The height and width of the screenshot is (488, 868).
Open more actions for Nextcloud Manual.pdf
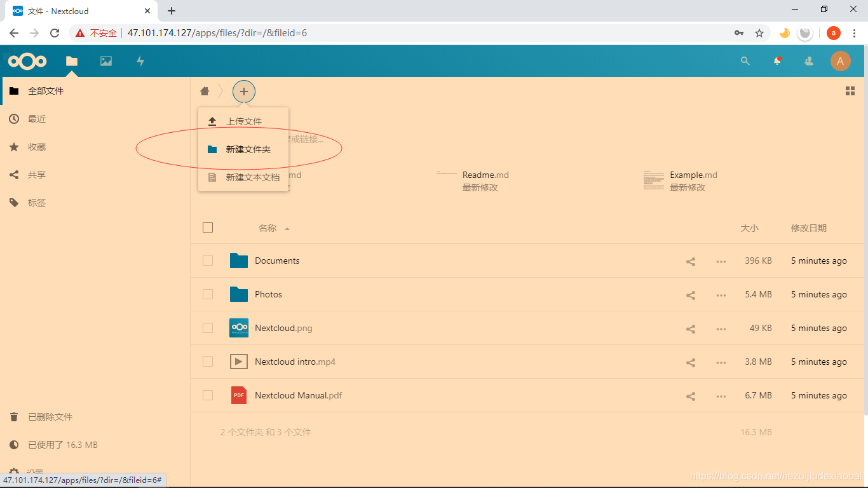point(721,396)
